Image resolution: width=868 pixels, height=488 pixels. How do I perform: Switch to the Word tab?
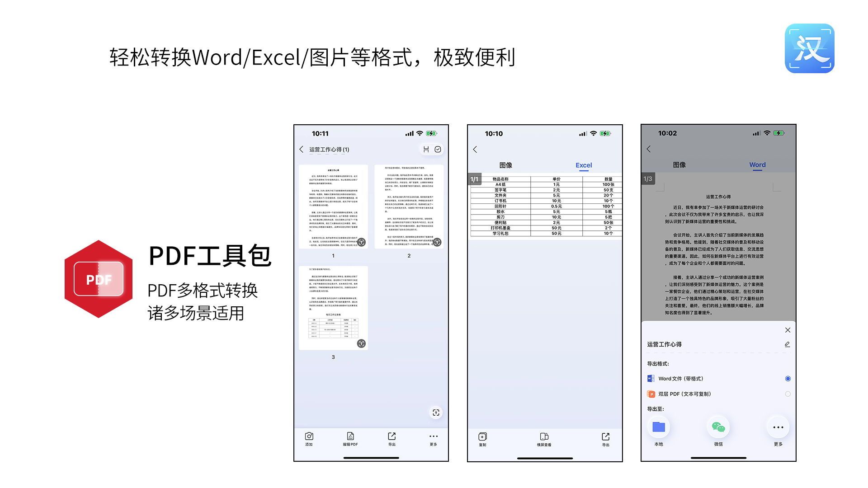pyautogui.click(x=757, y=165)
